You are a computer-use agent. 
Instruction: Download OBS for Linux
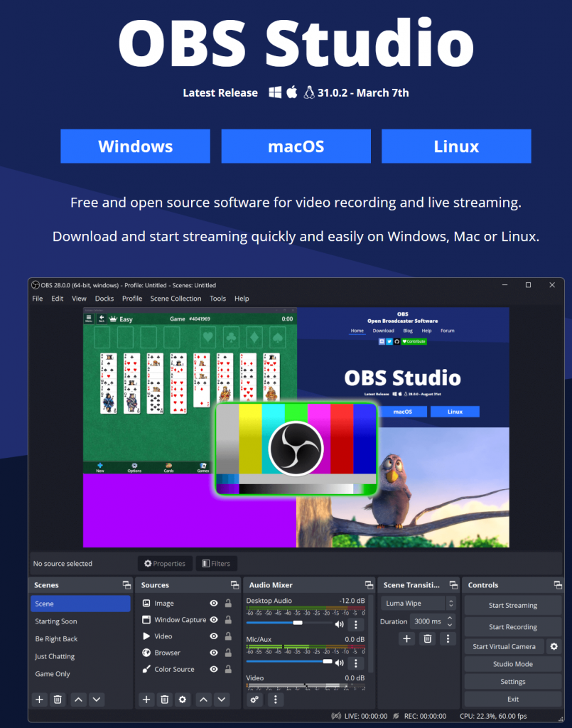click(x=456, y=146)
